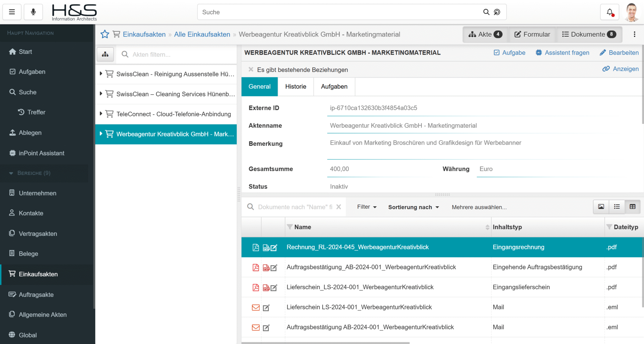644x344 pixels.
Task: Open the user profile avatar
Action: tap(631, 12)
